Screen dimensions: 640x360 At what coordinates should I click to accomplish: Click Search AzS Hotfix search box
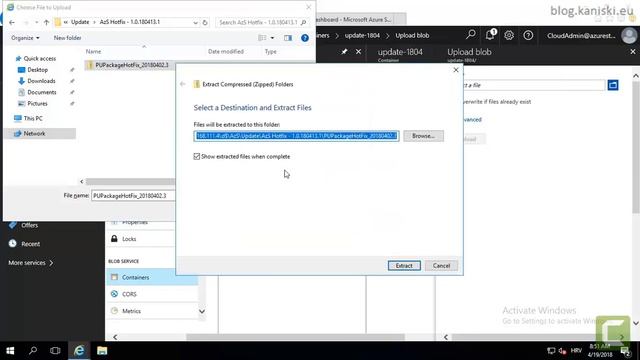[262, 22]
